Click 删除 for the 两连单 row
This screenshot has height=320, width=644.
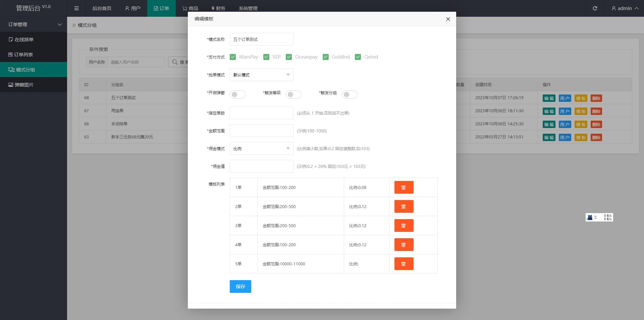click(596, 111)
